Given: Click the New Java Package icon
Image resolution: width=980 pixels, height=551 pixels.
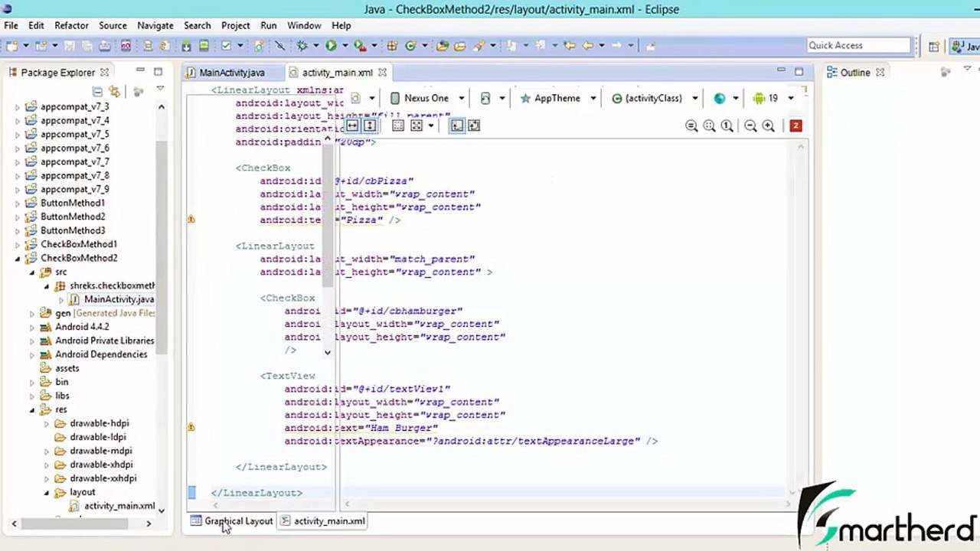Looking at the screenshot, I should (x=393, y=46).
